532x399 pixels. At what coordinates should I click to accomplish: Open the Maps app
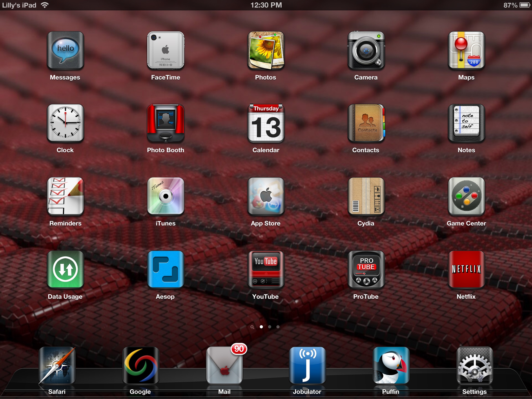[x=466, y=50]
